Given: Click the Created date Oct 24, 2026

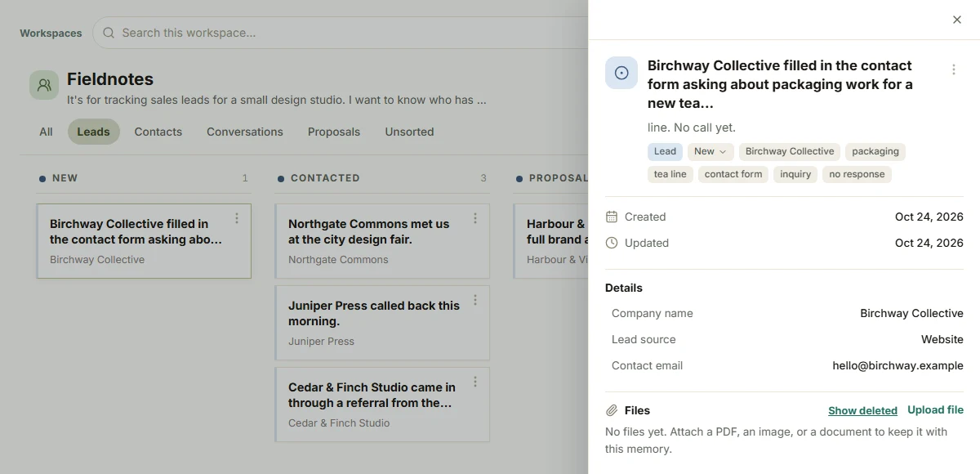Looking at the screenshot, I should point(929,217).
